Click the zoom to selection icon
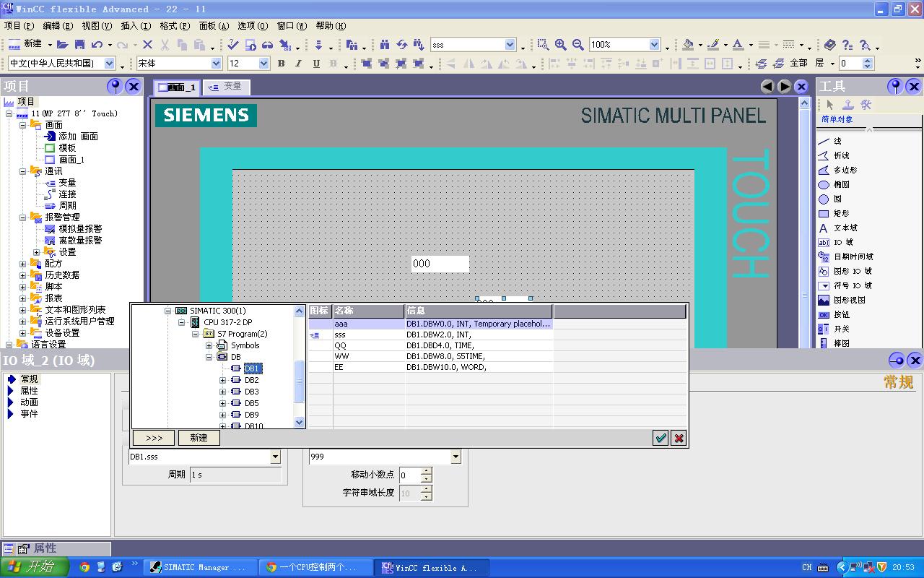The height and width of the screenshot is (578, 924). pyautogui.click(x=543, y=45)
